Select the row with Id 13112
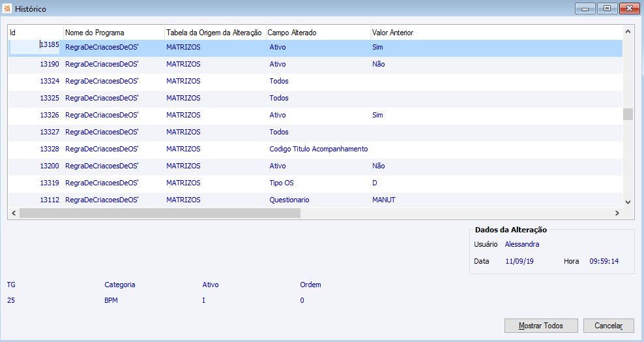Image resolution: width=644 pixels, height=342 pixels. [315, 200]
